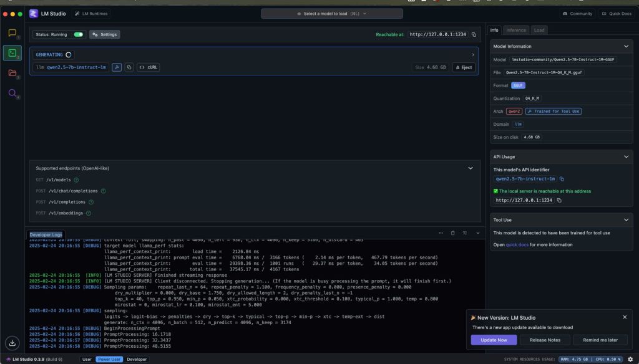Viewport: 639px width, 364px height.
Task: Click Update Now button
Action: point(494,340)
